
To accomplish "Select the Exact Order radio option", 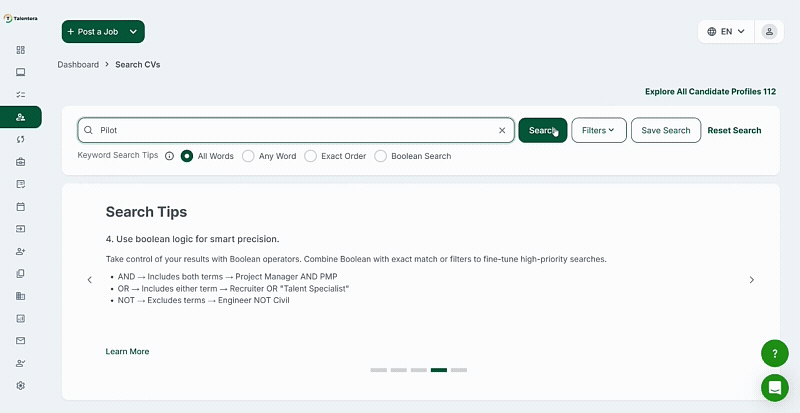I will pos(310,156).
